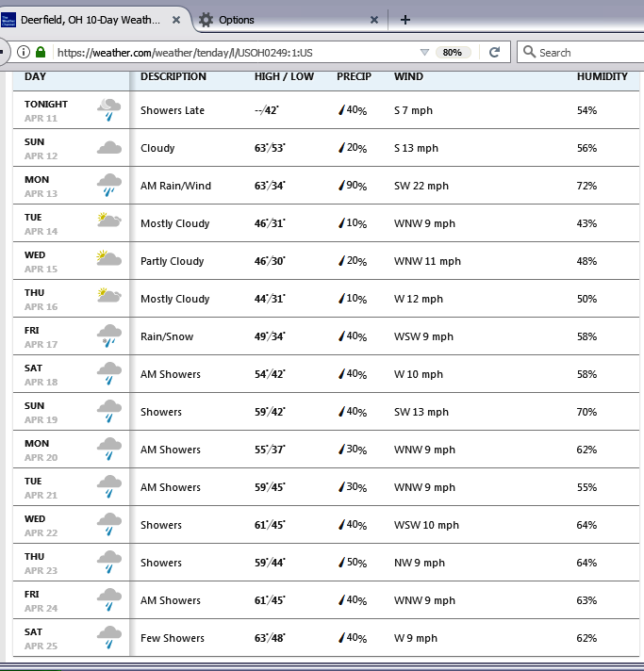Image resolution: width=644 pixels, height=671 pixels.
Task: Click the showers icon for Tue Apr 21
Action: (108, 486)
